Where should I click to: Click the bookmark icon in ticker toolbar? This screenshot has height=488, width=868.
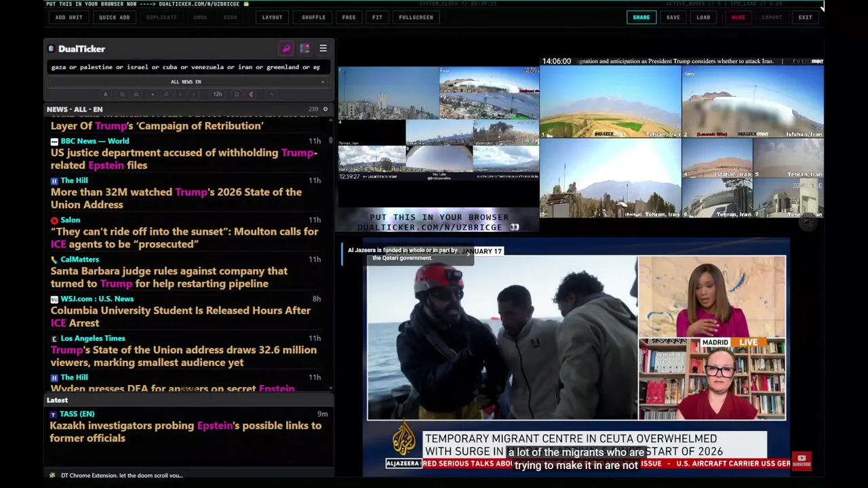(237, 94)
